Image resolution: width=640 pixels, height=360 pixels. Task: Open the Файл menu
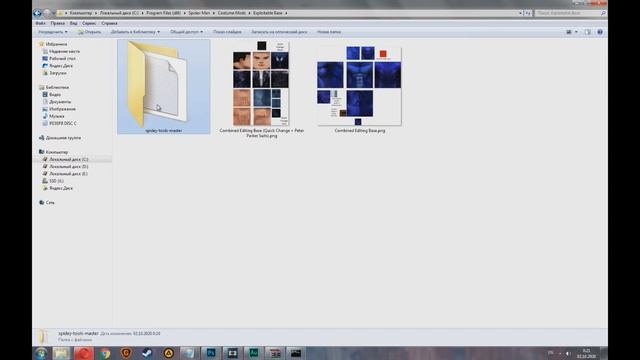(41, 23)
